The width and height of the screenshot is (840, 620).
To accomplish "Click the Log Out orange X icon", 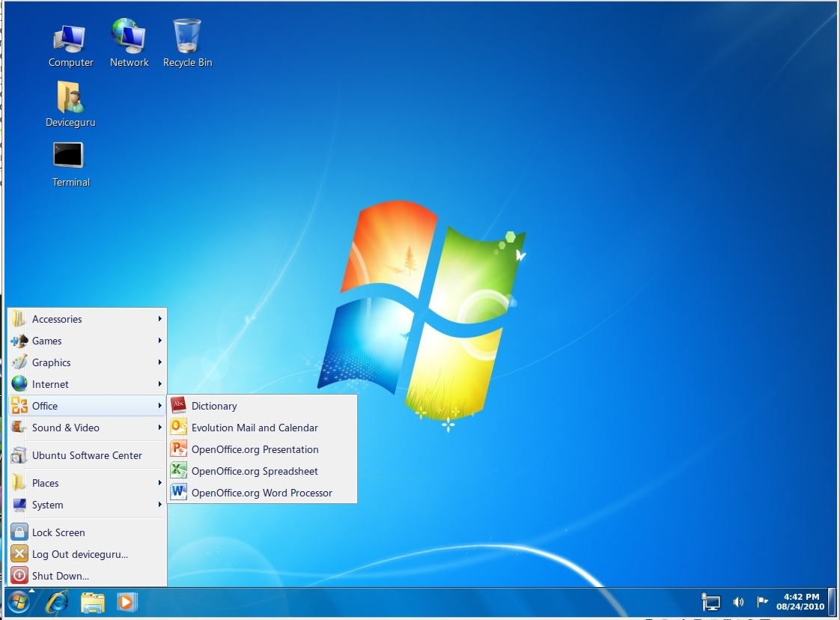I will pos(19,553).
